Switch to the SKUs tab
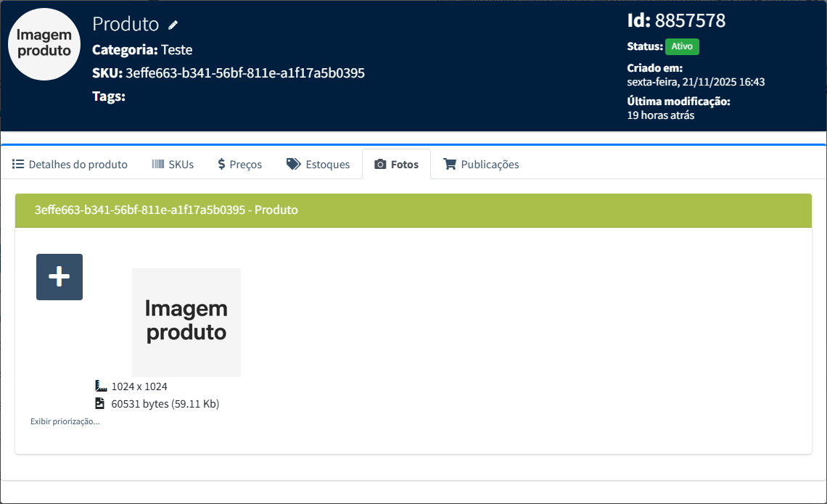 coord(173,165)
